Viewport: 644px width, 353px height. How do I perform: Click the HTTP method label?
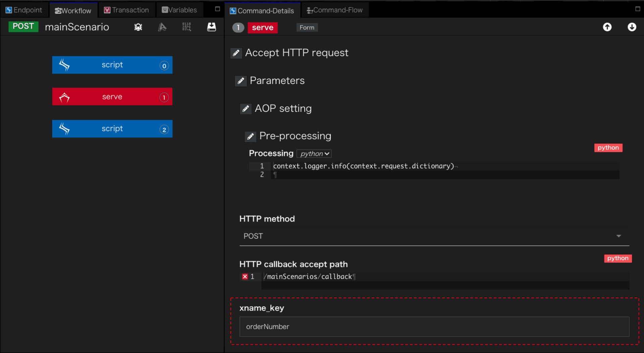point(267,219)
